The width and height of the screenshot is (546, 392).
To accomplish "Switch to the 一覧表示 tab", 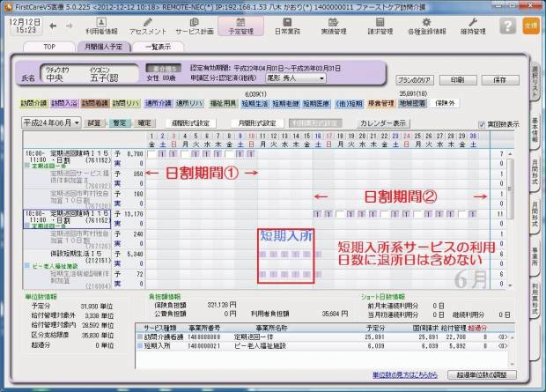I will [x=158, y=46].
